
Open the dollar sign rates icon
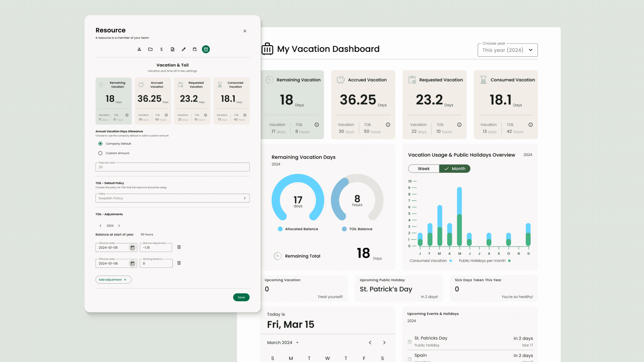162,49
